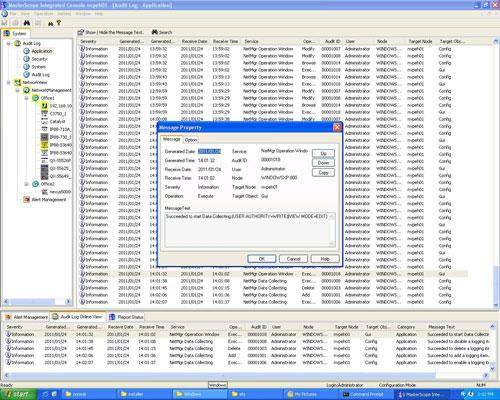Click the MasterScope app icon beside File menu
The image size is (500, 400).
(x=5, y=14)
